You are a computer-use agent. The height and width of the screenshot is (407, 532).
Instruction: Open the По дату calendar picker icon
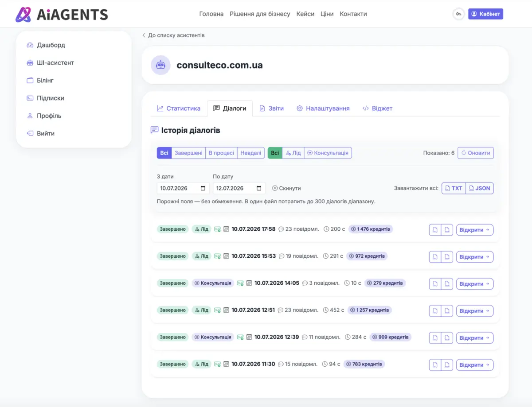(x=259, y=188)
